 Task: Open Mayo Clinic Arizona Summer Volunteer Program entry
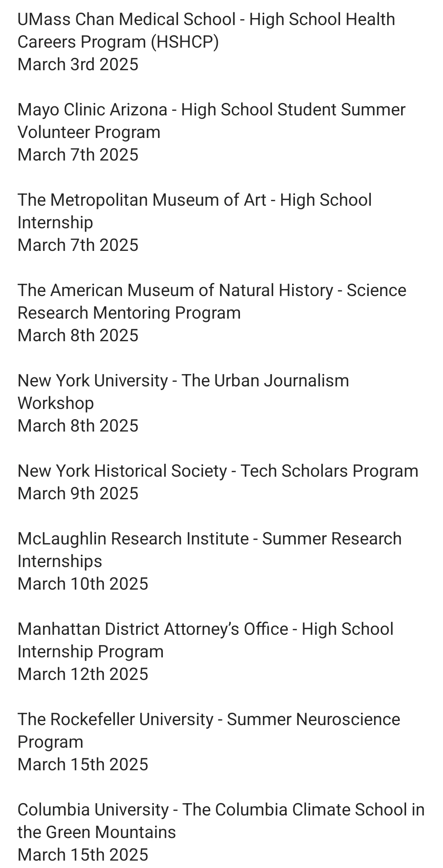click(212, 121)
